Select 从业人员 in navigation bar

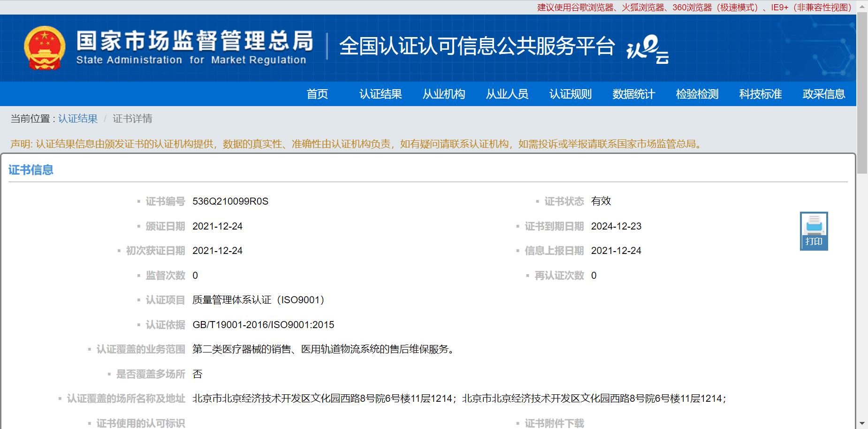[507, 94]
